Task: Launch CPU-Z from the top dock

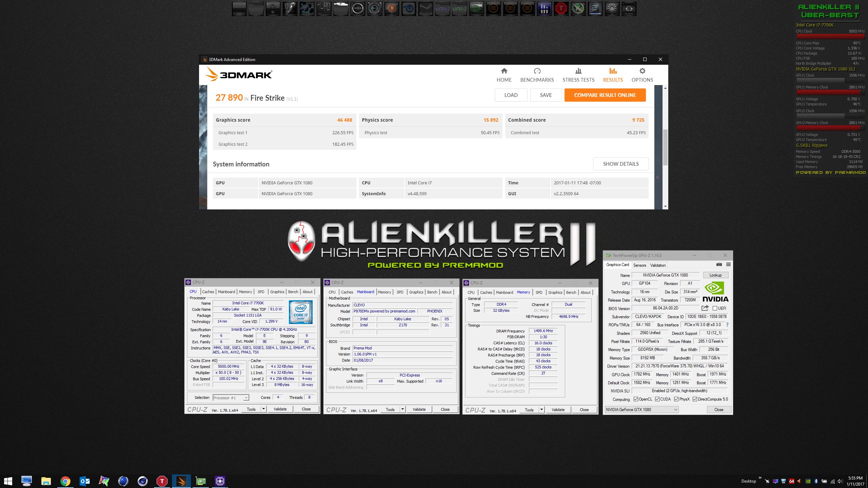Action: coord(442,8)
